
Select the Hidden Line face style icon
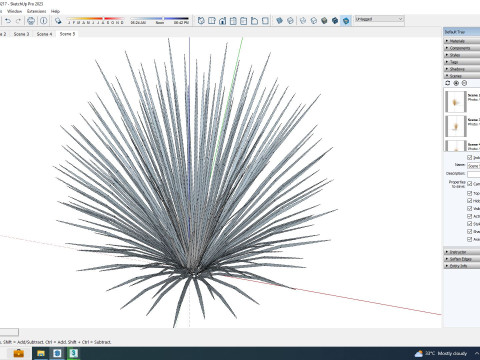[313, 21]
